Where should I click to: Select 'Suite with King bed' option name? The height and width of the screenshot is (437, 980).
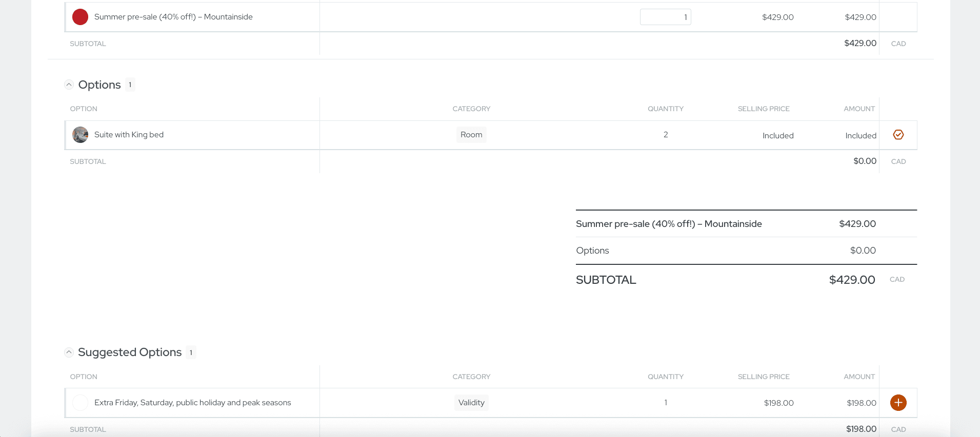(x=129, y=135)
